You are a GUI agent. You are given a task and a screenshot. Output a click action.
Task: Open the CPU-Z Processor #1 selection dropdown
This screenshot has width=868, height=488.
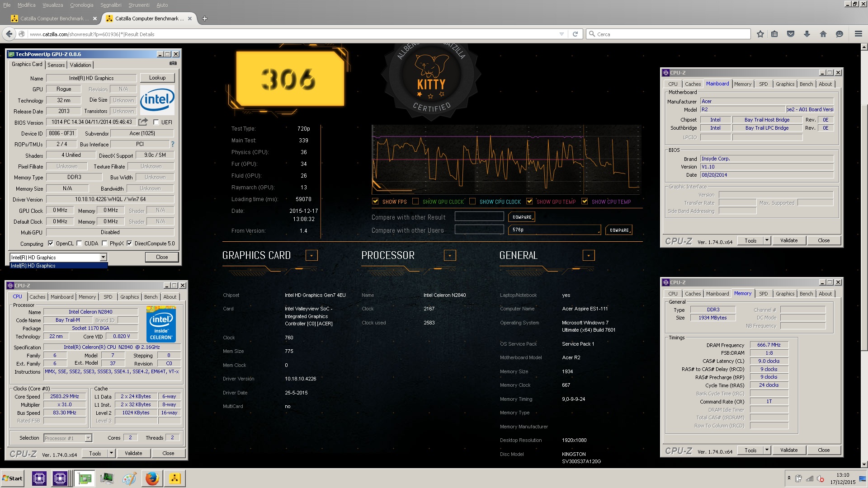tap(88, 438)
